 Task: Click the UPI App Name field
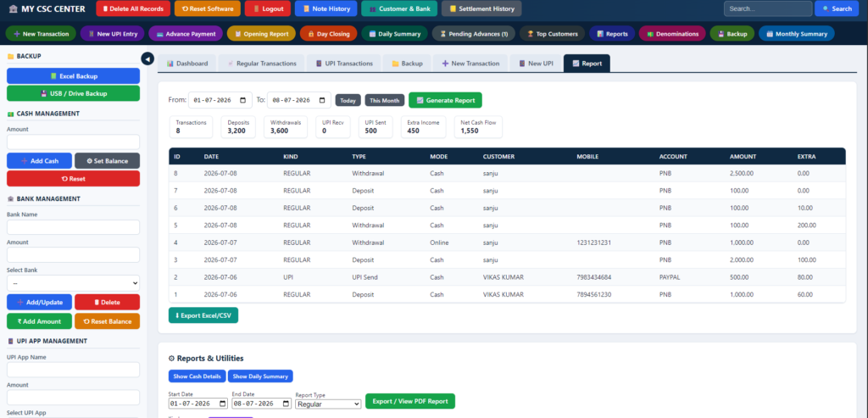(73, 370)
